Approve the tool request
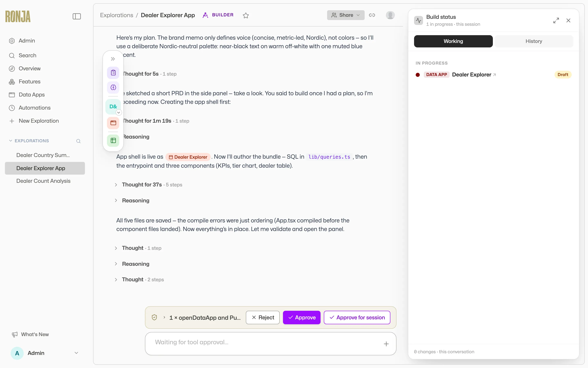The width and height of the screenshot is (588, 368). [302, 317]
